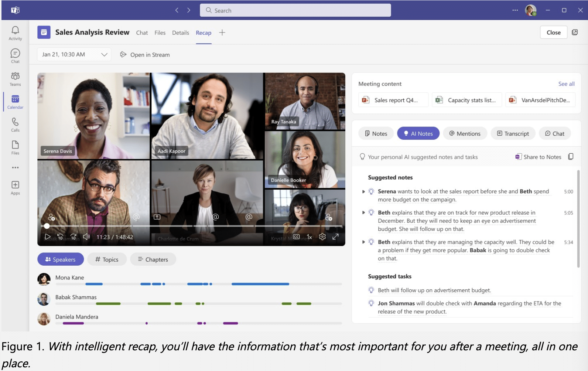Open in Stream
This screenshot has height=371, width=588.
click(145, 55)
